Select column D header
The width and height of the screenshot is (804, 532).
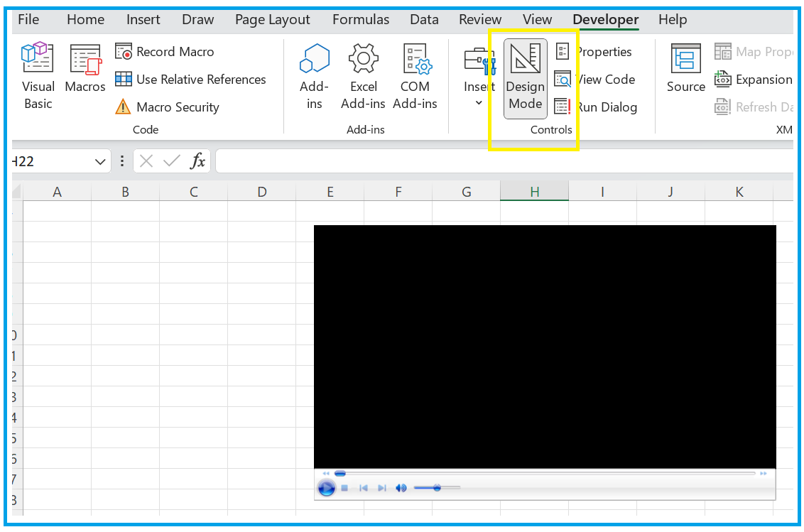[x=261, y=192]
